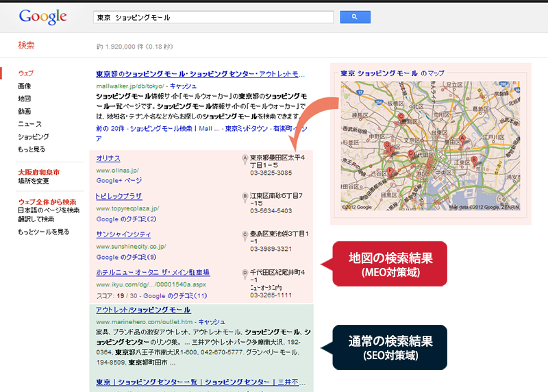
Task: Open ホテルニューオータニ ザ・メイン駐車場 result
Action: pyautogui.click(x=153, y=272)
